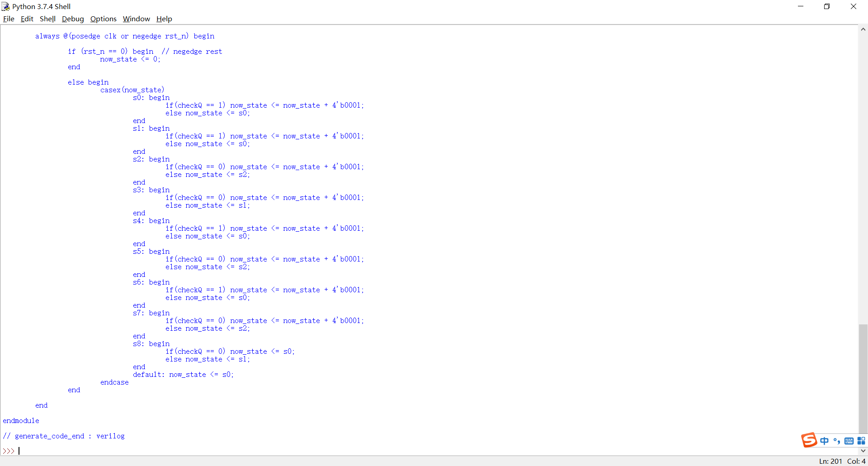Screen dimensions: 868x466
Task: Click the "s3: begin" line
Action: click(151, 190)
